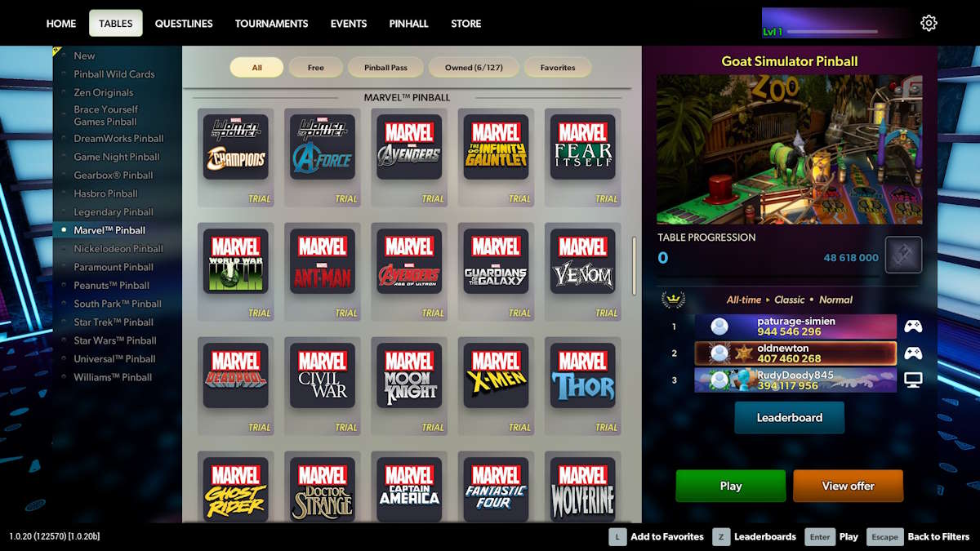Switch to the TOURNAMENTS tab
The width and height of the screenshot is (980, 551).
tap(271, 24)
